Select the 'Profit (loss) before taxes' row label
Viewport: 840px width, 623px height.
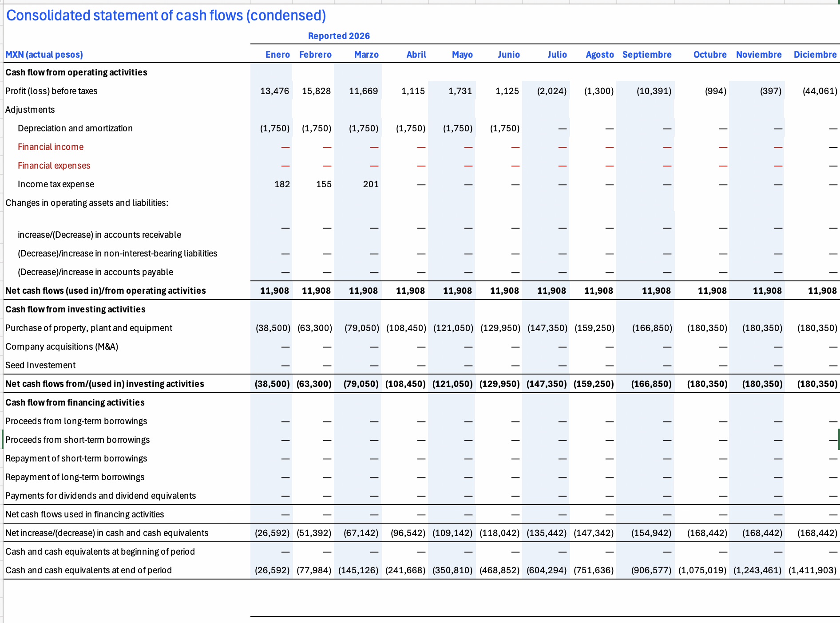pyautogui.click(x=52, y=91)
